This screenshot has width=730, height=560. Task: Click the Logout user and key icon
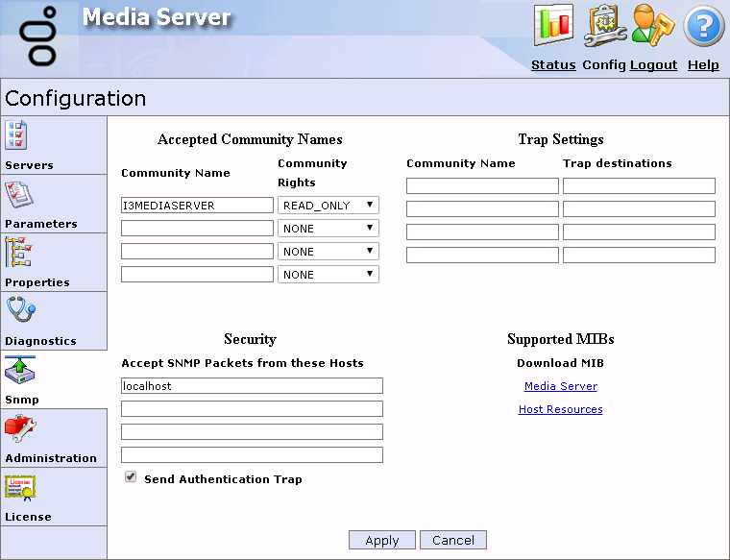(x=654, y=25)
